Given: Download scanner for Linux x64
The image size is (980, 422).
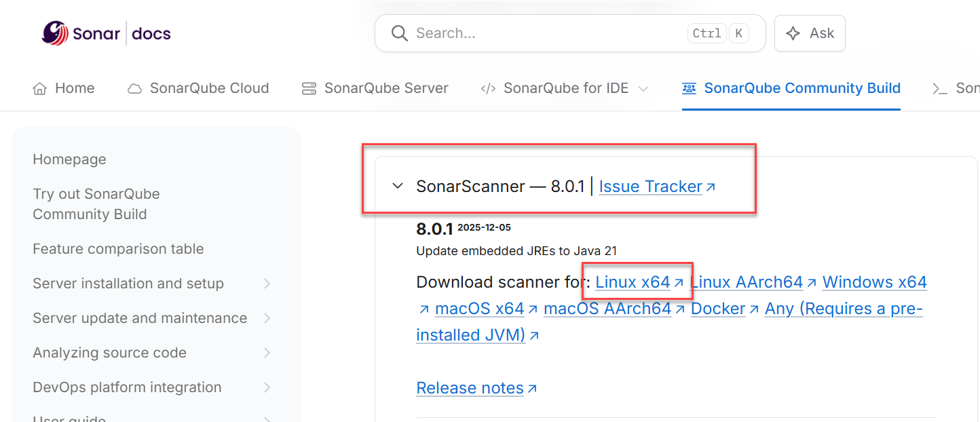Looking at the screenshot, I should [x=633, y=282].
